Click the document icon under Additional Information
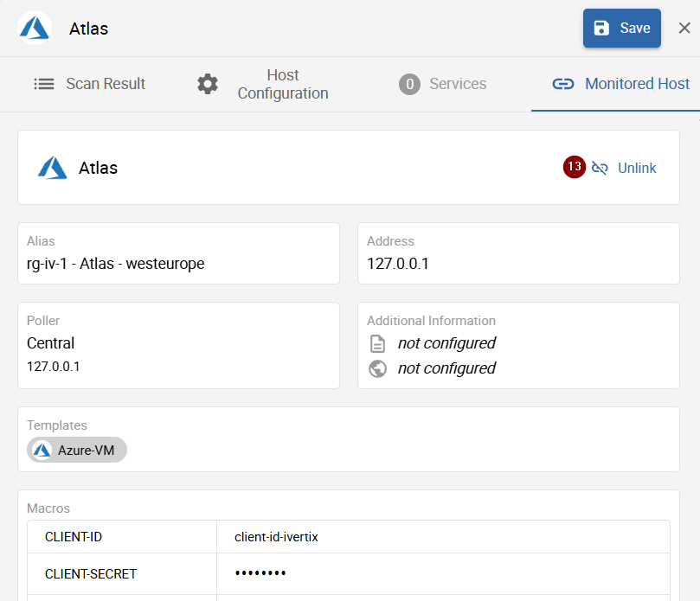 pos(377,343)
